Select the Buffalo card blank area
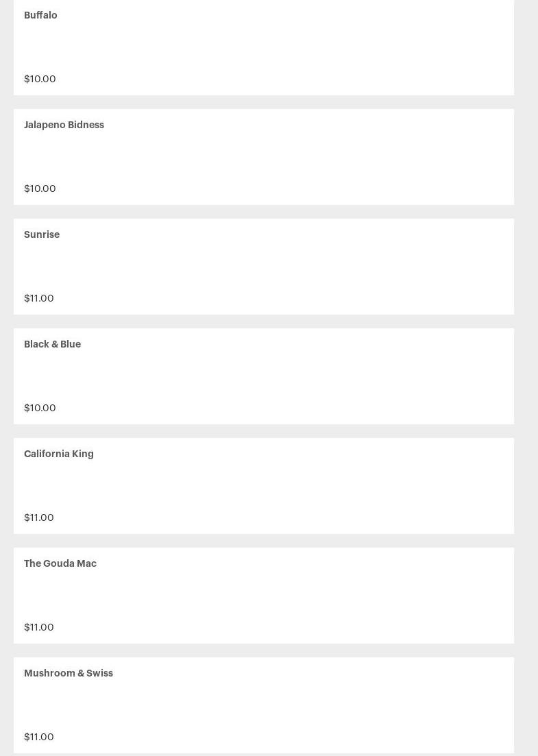538x756 pixels. (x=264, y=47)
